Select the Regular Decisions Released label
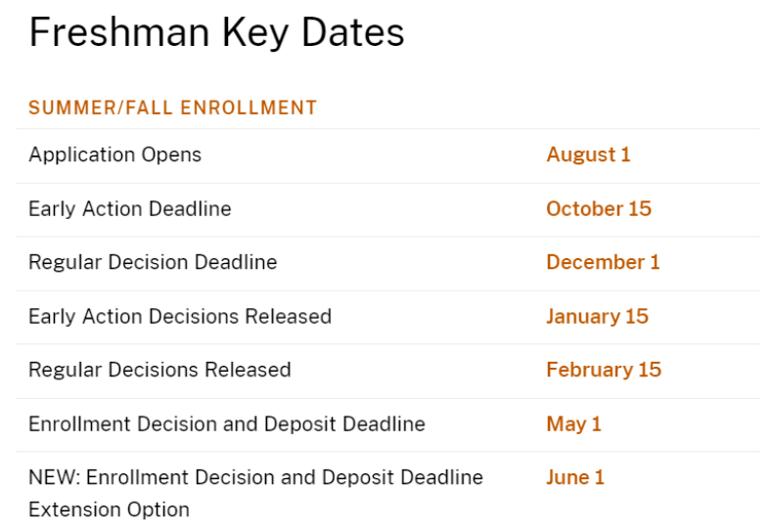 [x=159, y=370]
